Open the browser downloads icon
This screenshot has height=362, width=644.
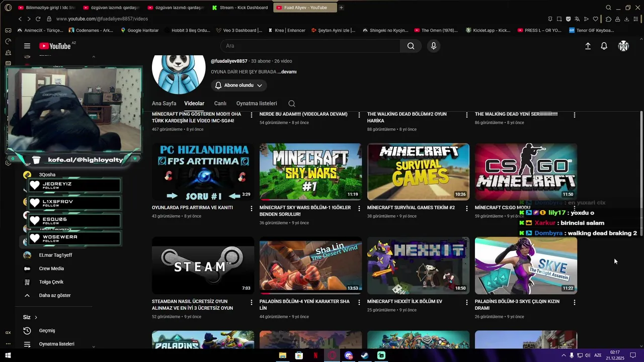click(626, 19)
